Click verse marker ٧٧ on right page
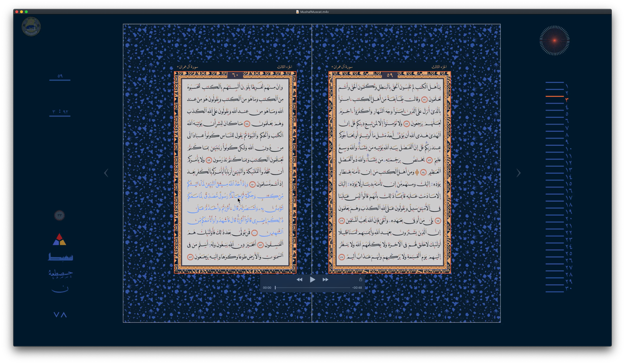The width and height of the screenshot is (625, 364). [x=342, y=257]
